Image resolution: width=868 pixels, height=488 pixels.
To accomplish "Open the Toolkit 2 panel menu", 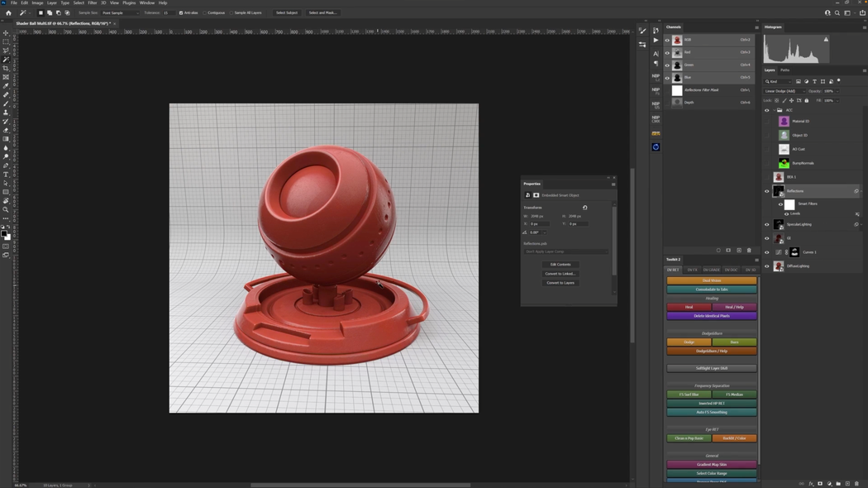I will pyautogui.click(x=756, y=260).
